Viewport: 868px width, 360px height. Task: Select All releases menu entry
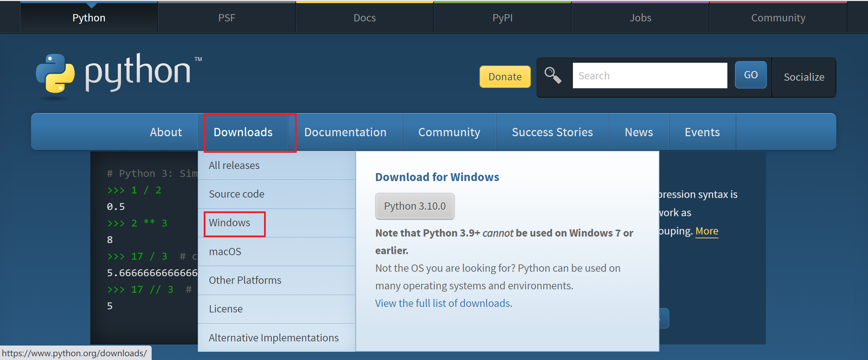click(234, 166)
